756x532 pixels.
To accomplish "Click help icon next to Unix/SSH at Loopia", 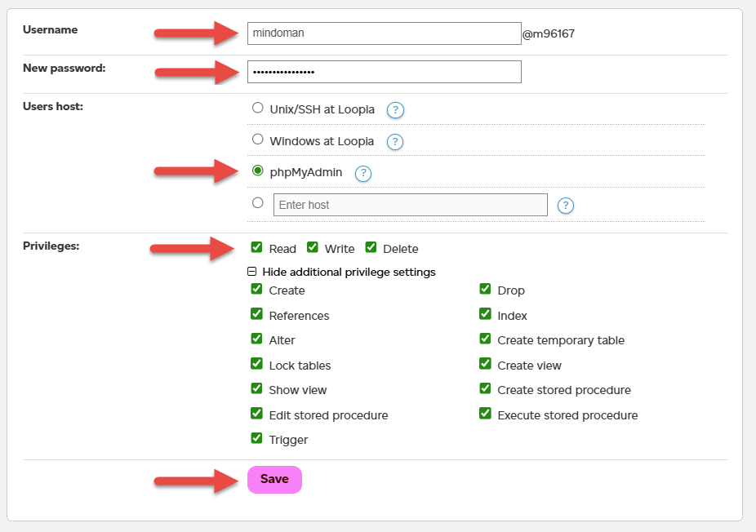I will pos(396,110).
